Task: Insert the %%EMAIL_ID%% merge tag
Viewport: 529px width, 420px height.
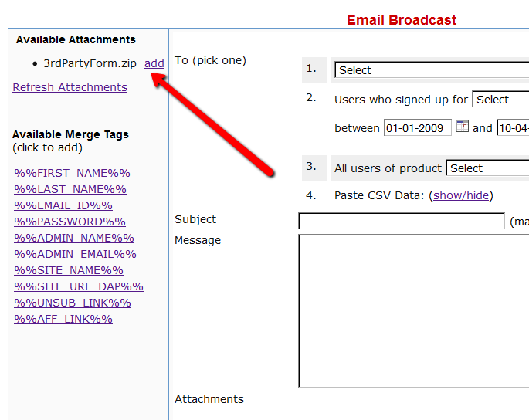Action: [63, 205]
